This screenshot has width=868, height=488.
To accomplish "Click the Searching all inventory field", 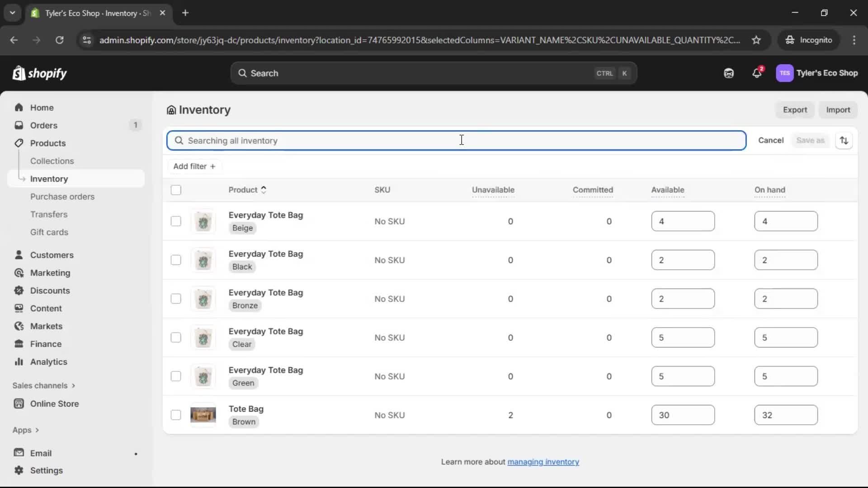I will click(x=456, y=140).
